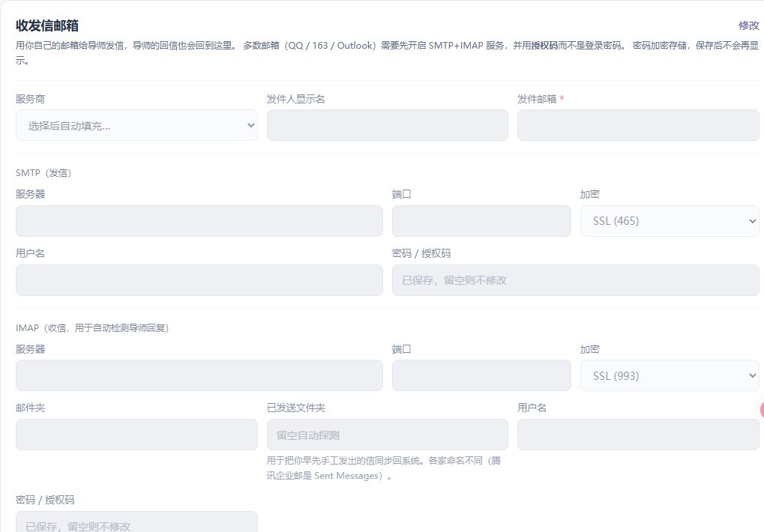Viewport: 764px width, 532px height.
Task: Focus the 已发送文件夹 input field
Action: [x=388, y=435]
